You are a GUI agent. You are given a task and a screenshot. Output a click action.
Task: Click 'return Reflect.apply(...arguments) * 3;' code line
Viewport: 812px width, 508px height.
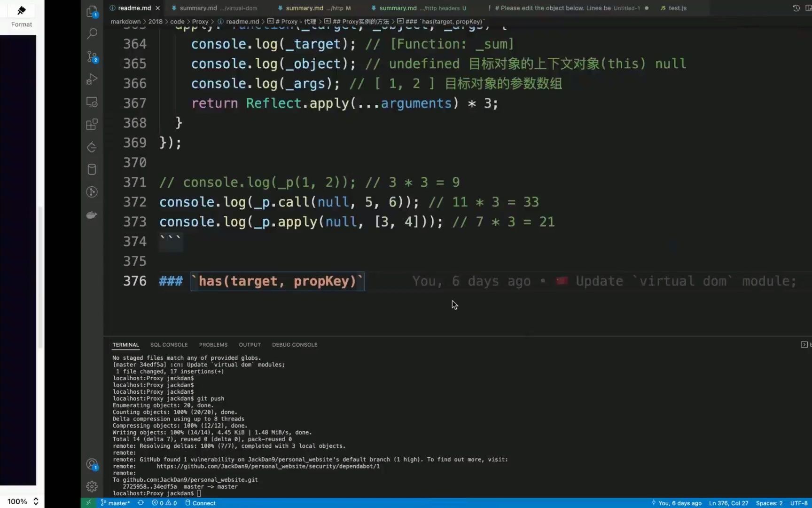tap(344, 103)
